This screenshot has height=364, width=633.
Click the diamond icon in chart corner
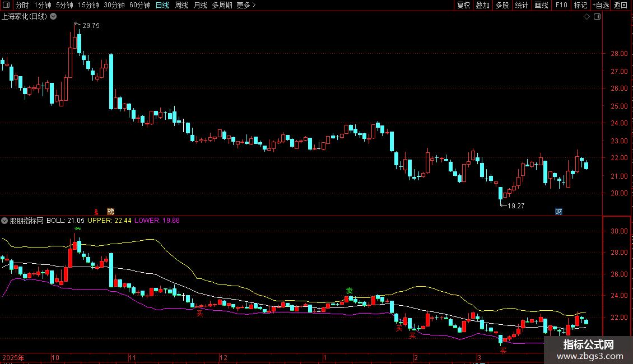587,17
